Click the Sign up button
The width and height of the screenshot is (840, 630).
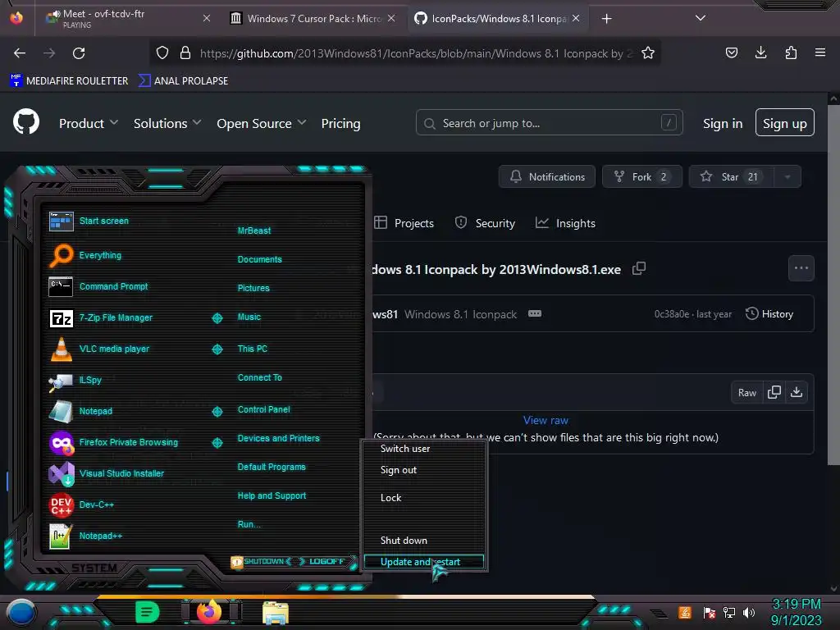(784, 123)
